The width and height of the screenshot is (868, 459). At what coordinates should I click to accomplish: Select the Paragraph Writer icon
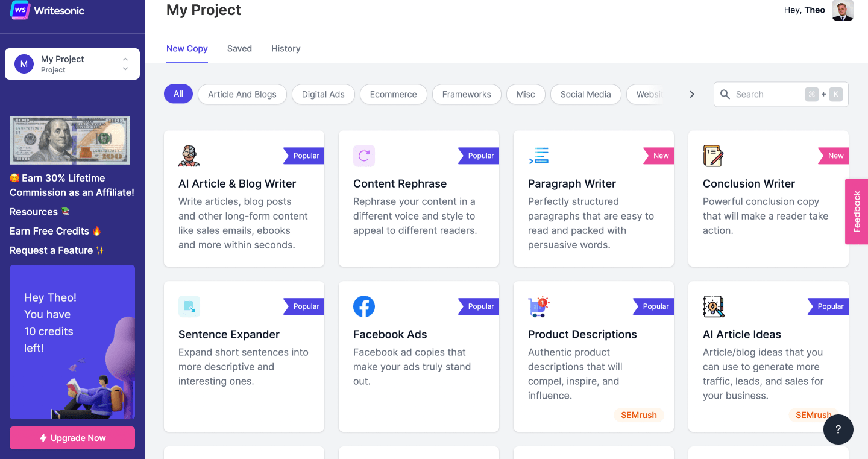click(539, 156)
